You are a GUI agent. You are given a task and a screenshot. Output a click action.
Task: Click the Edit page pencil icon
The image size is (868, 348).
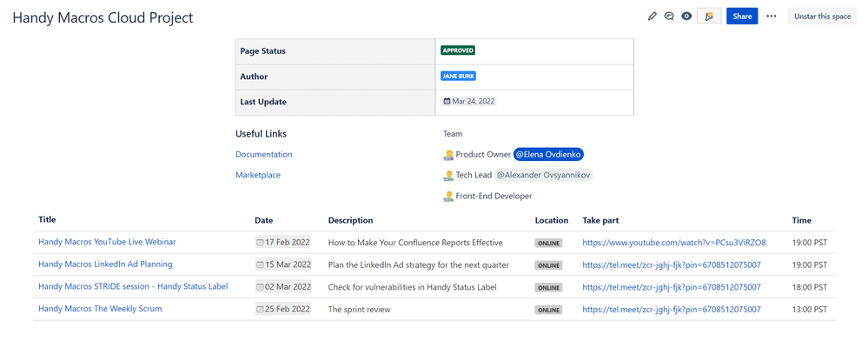click(x=653, y=16)
